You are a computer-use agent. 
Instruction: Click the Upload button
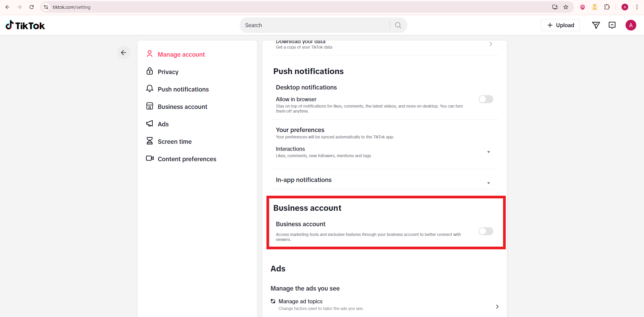click(x=560, y=25)
